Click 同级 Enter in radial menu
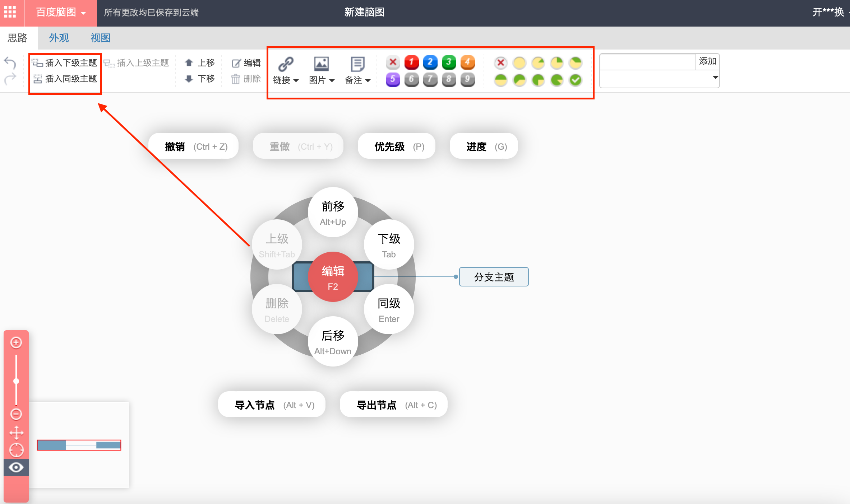The width and height of the screenshot is (850, 504). (389, 309)
